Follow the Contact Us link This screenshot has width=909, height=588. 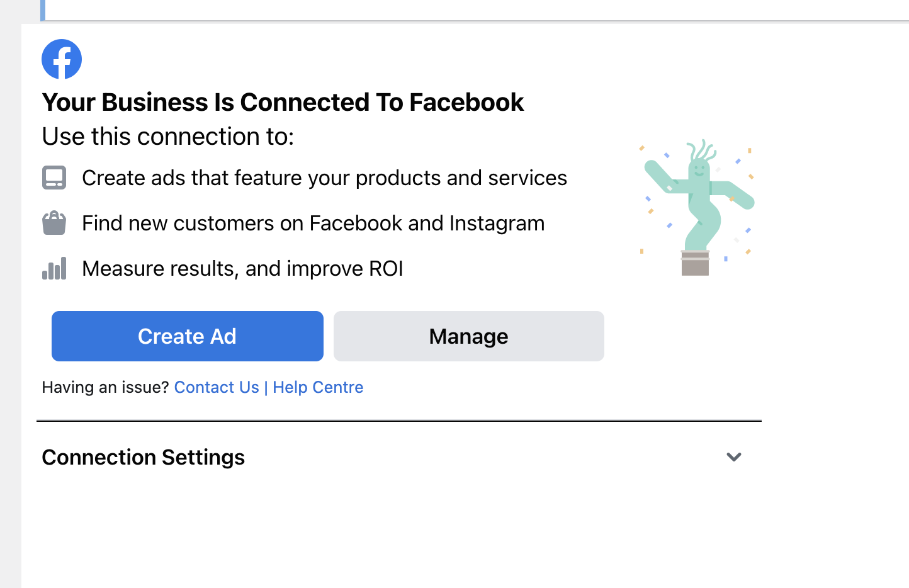point(217,387)
